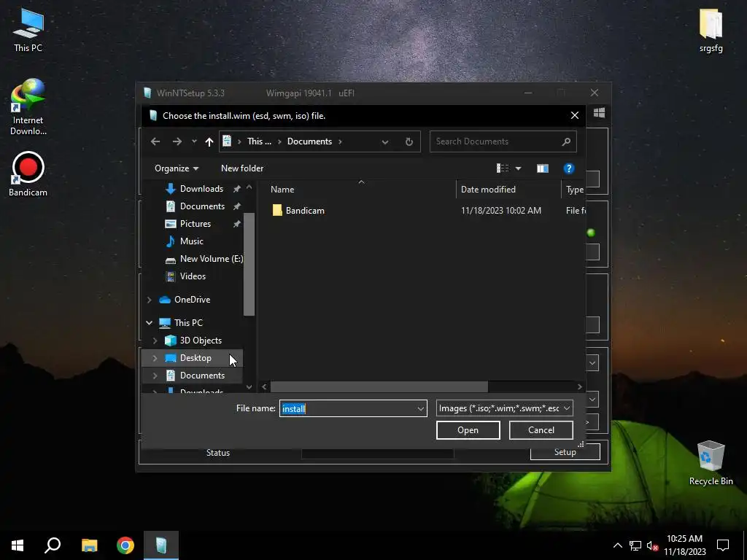Open File Explorer from taskbar

89,545
